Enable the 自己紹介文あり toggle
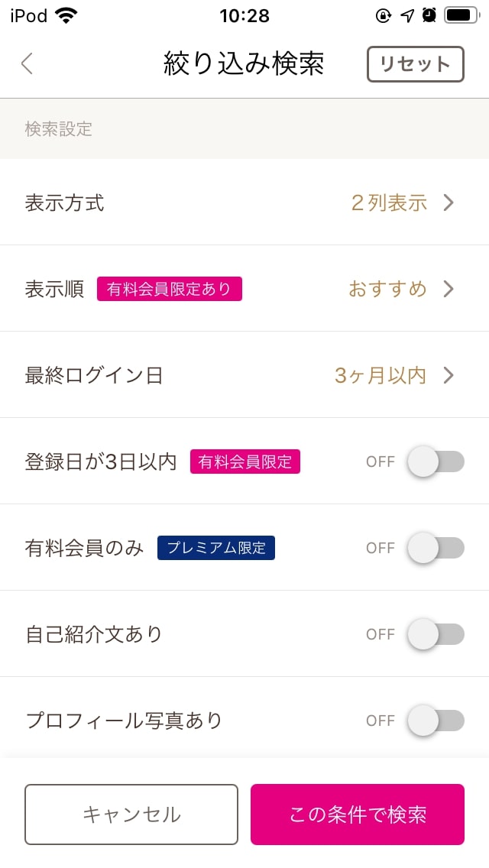 click(437, 634)
